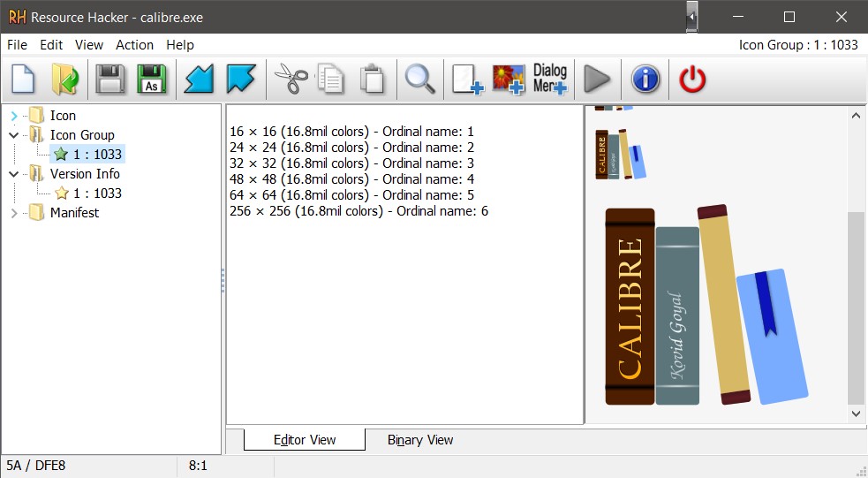
Task: Click the 256 × 256 Ordinal name: 6 line
Action: (x=359, y=211)
